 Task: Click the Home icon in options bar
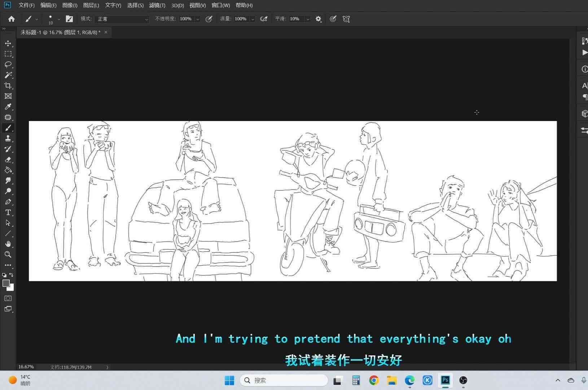(x=12, y=19)
